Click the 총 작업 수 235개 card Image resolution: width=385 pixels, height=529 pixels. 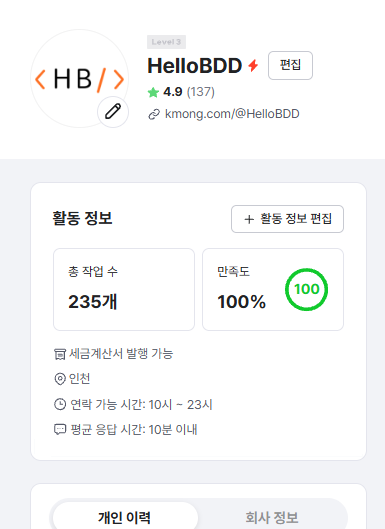pos(124,289)
